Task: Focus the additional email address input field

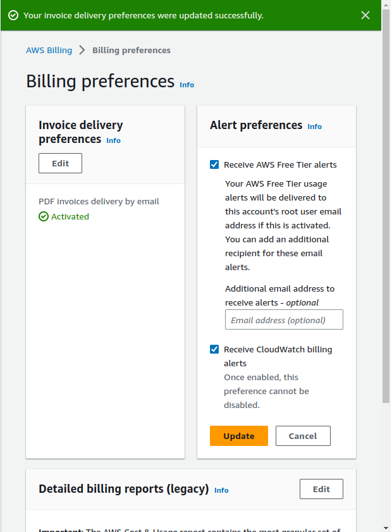Action: click(x=284, y=319)
